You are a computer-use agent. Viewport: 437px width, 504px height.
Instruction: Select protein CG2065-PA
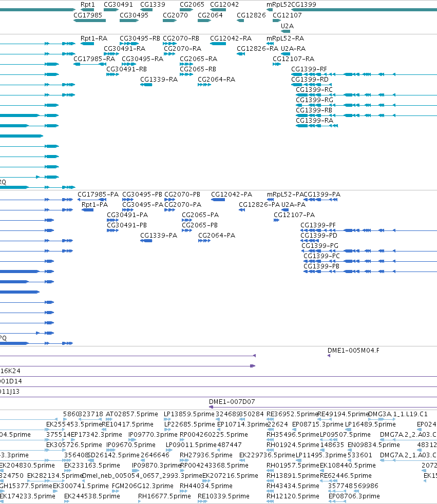200,215
